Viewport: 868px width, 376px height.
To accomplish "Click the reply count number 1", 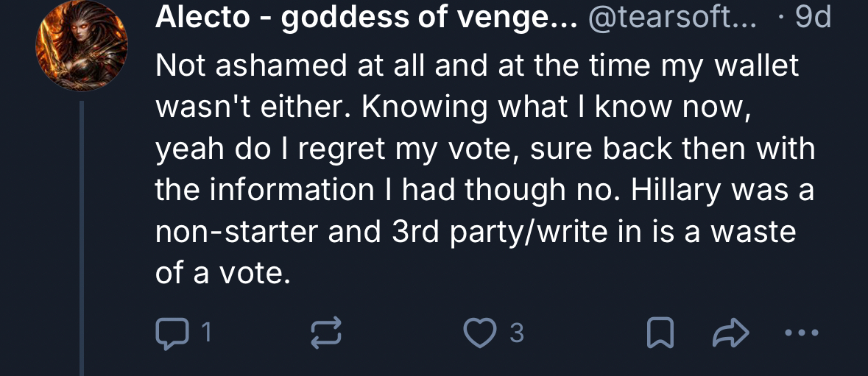I will click(206, 333).
